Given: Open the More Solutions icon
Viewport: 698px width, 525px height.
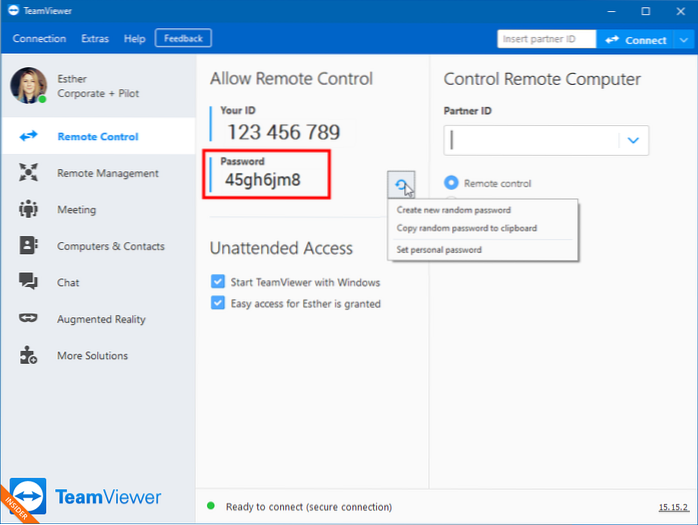Looking at the screenshot, I should tap(28, 355).
